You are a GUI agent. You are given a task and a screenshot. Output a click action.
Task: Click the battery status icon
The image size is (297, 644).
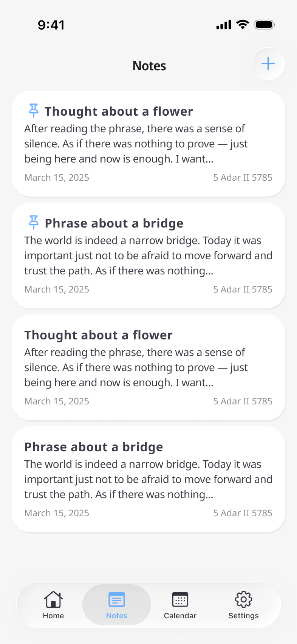click(265, 25)
